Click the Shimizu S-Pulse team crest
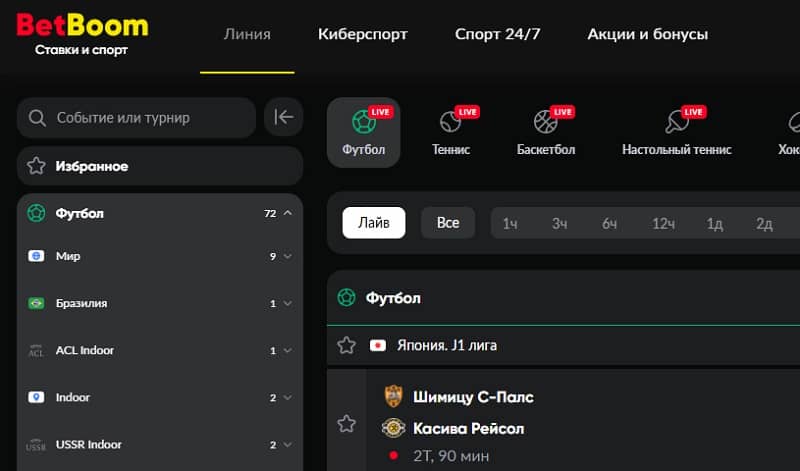800x471 pixels. coord(393,397)
